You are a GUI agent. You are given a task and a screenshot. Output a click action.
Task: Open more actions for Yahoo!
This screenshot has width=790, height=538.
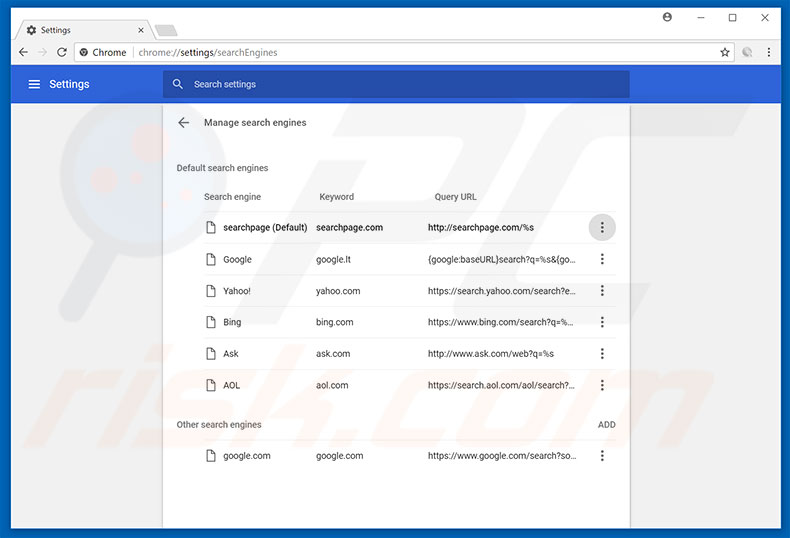tap(602, 291)
